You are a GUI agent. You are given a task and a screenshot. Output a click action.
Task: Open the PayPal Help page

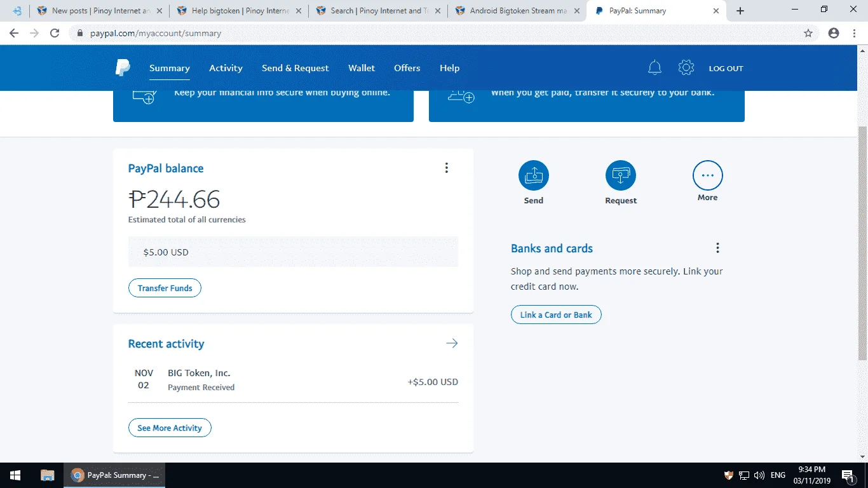pos(449,69)
